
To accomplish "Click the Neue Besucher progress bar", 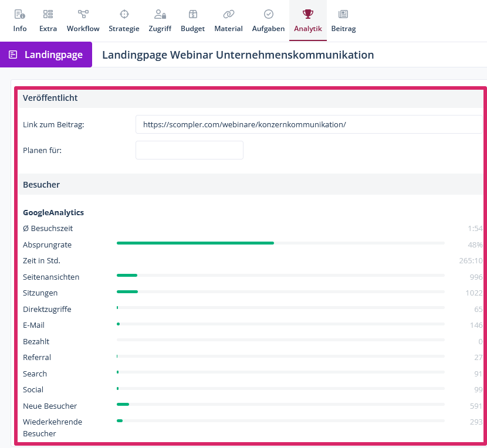I will point(280,404).
